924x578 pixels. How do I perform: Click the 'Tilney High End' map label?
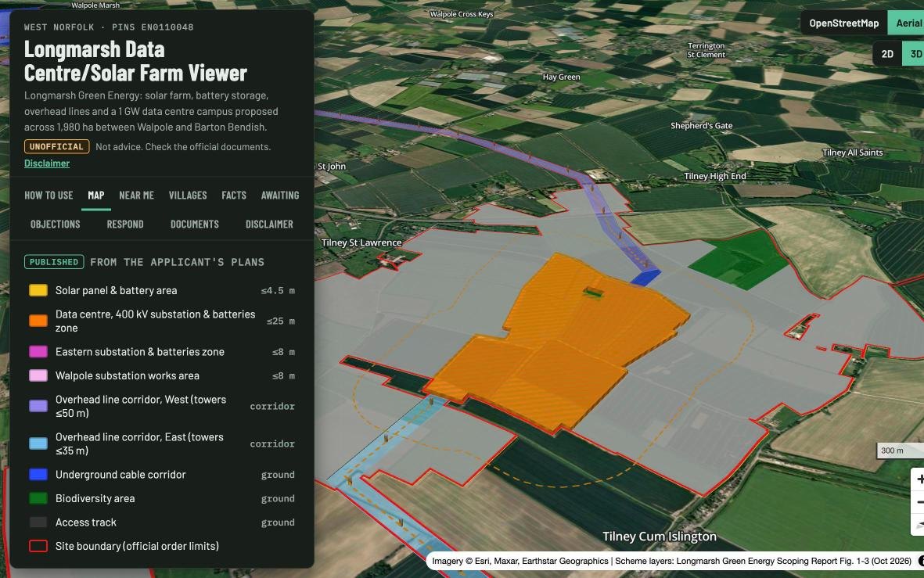[x=715, y=176]
